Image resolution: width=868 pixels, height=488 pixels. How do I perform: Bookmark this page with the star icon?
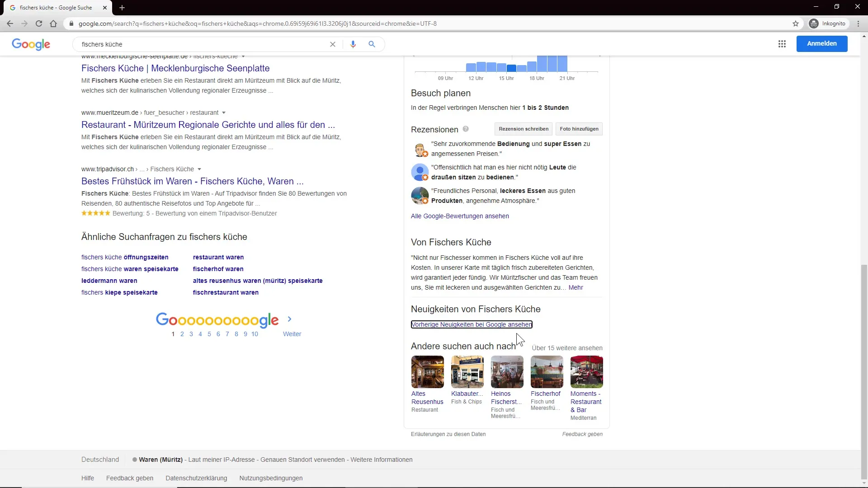tap(796, 23)
